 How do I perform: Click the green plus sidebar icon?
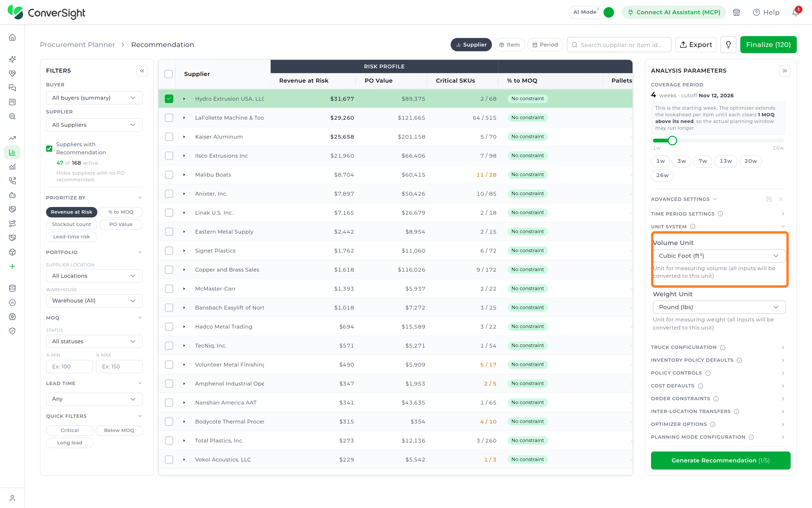click(12, 266)
